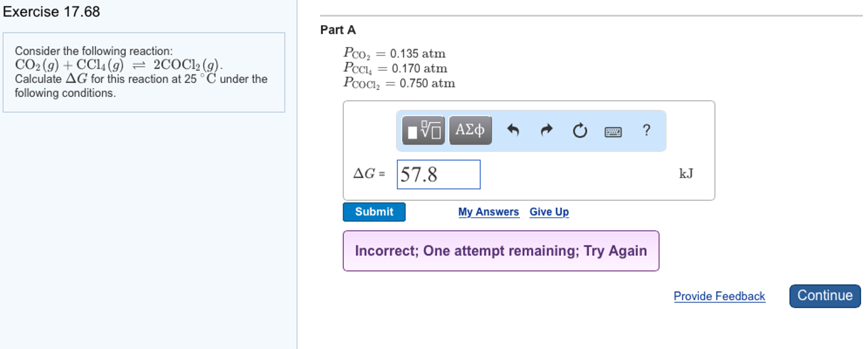Click the Incorrect try again message
Viewport: 868px width, 349px height.
pyautogui.click(x=501, y=251)
